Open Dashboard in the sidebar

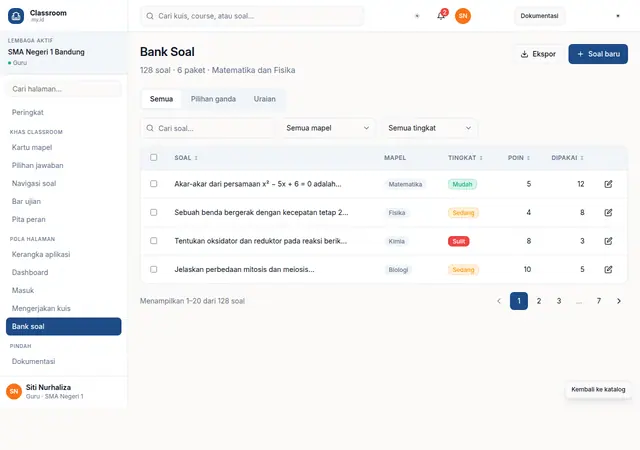(63, 272)
